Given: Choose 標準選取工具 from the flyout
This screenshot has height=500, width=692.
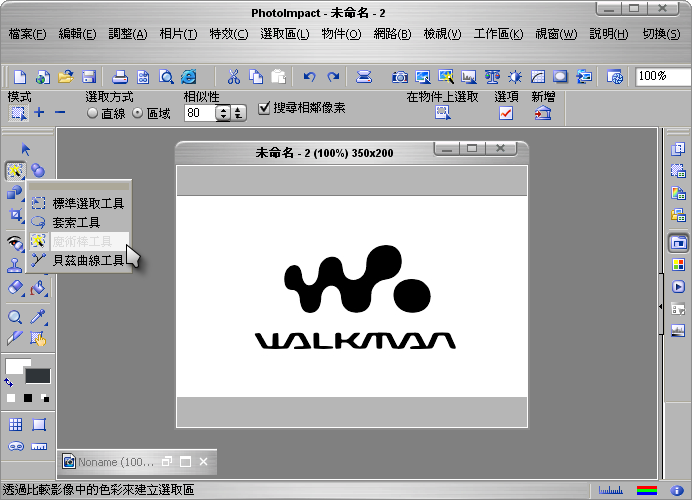Looking at the screenshot, I should [79, 203].
